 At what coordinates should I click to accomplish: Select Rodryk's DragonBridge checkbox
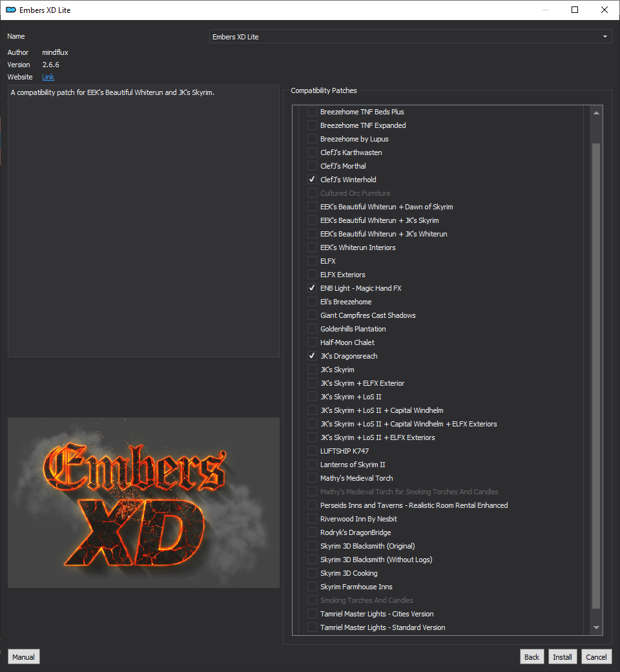[x=313, y=532]
